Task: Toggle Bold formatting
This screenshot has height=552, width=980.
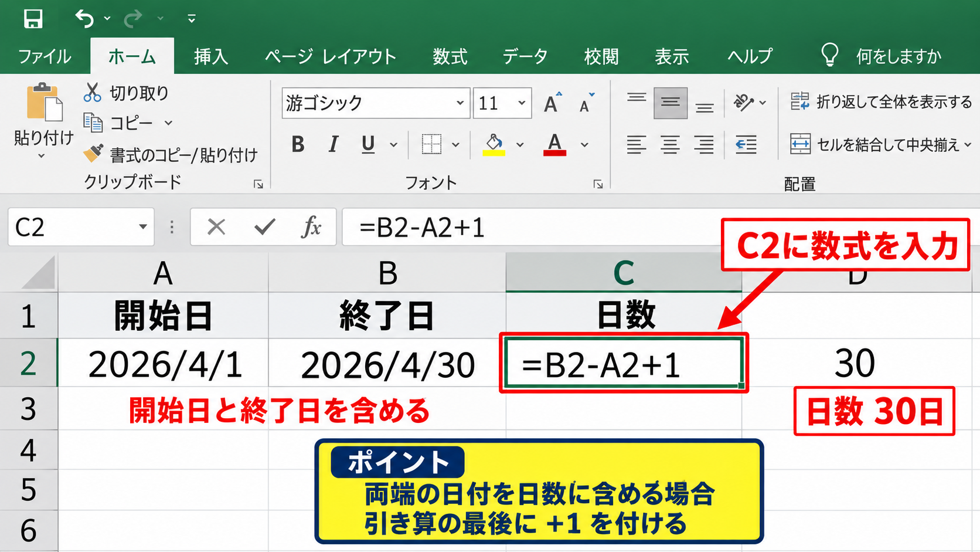Action: [298, 144]
